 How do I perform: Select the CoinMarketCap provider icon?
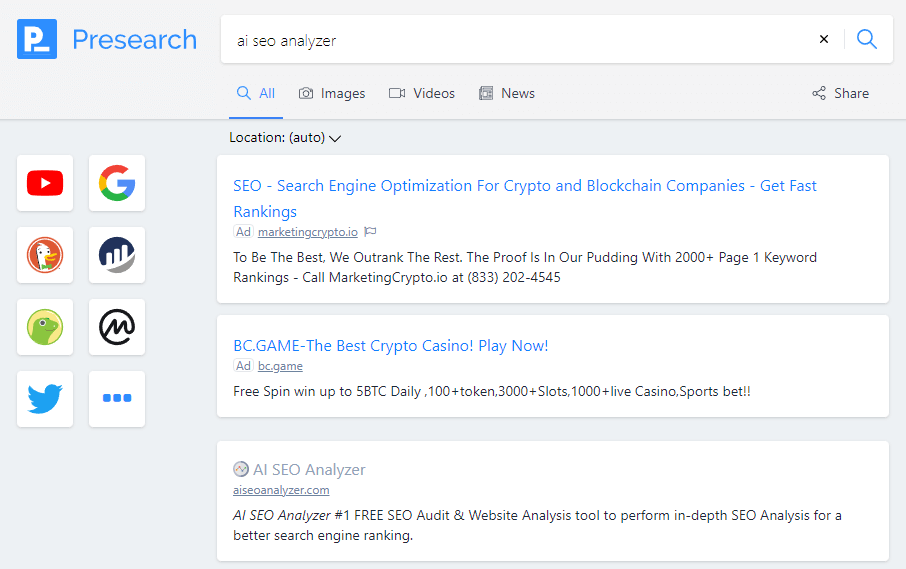pos(117,327)
